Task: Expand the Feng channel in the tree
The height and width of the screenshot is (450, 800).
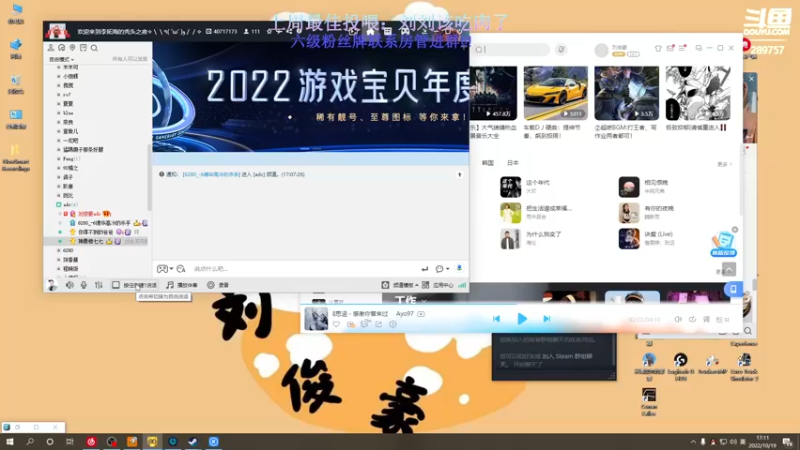Action: coord(59,159)
